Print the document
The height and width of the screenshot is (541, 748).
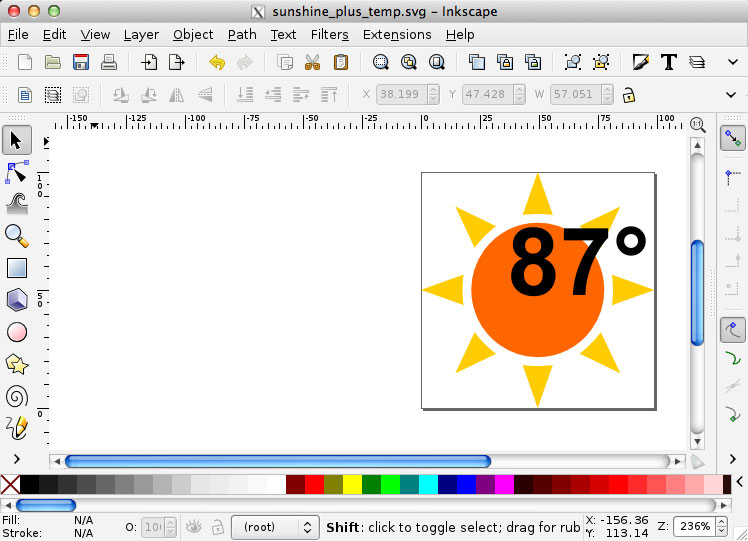[x=109, y=62]
